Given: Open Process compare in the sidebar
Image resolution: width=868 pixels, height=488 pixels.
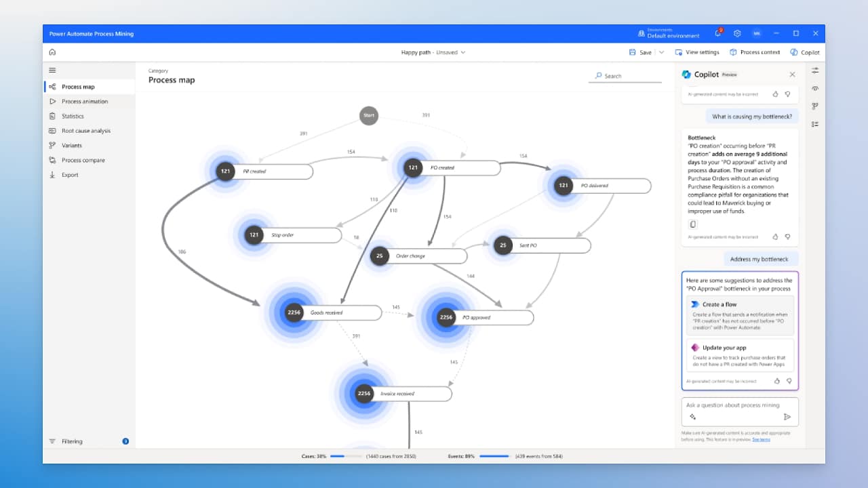Looking at the screenshot, I should tap(90, 160).
